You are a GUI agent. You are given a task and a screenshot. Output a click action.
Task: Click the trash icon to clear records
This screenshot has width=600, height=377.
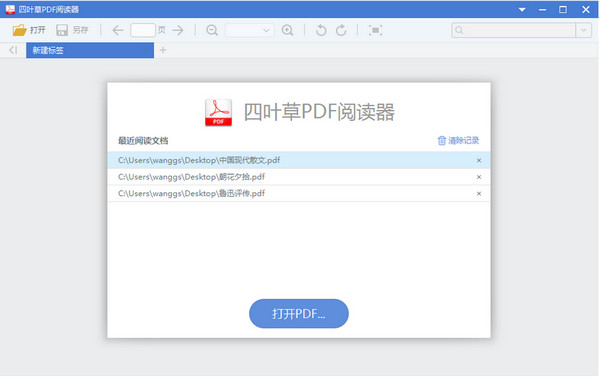tap(442, 140)
